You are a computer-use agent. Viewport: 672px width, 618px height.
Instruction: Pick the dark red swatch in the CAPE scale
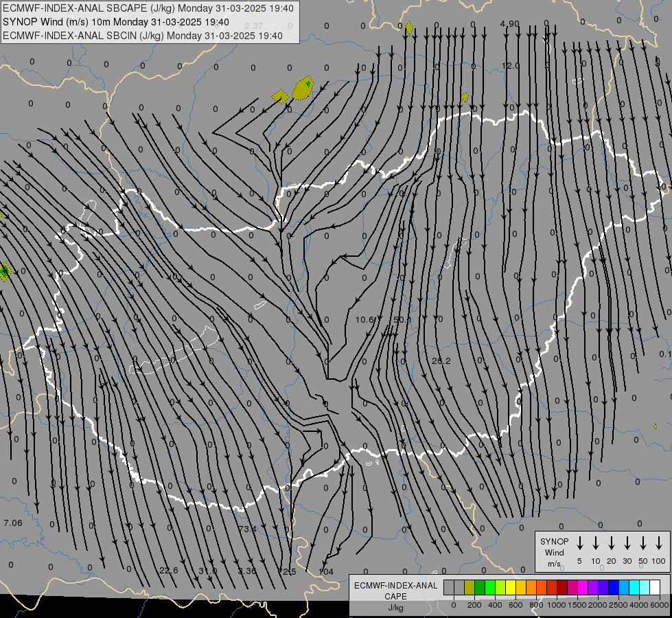[562, 587]
